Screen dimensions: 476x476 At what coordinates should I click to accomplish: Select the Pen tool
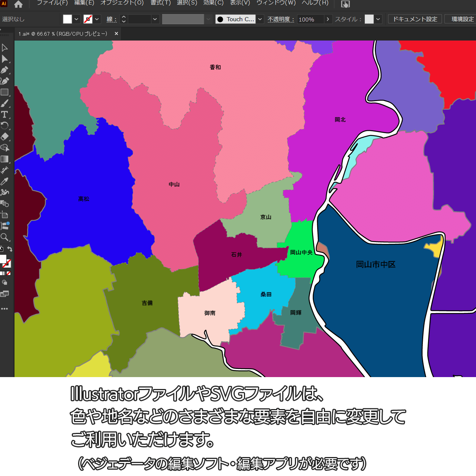pyautogui.click(x=5, y=70)
